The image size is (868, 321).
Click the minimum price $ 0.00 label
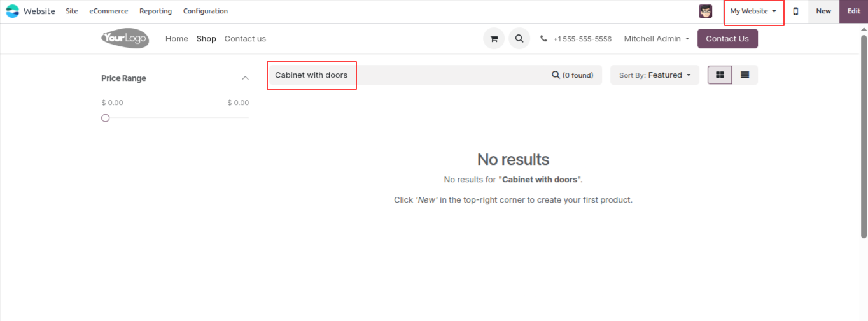point(112,103)
